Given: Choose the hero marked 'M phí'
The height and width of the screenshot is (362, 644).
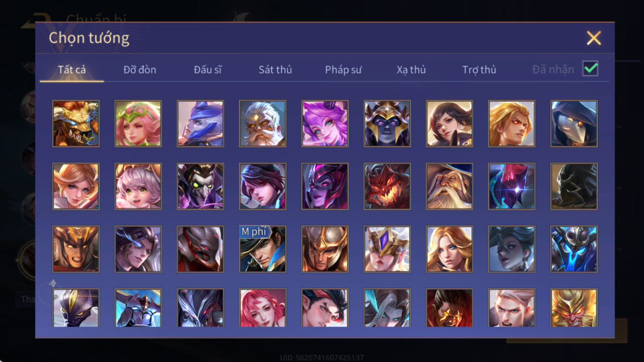Looking at the screenshot, I should point(263,249).
